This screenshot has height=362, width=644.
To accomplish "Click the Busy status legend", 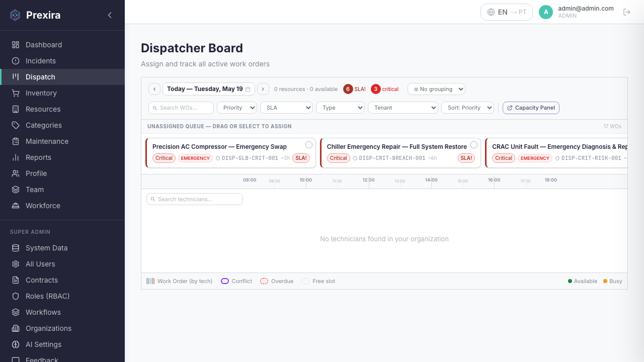I will (x=613, y=281).
